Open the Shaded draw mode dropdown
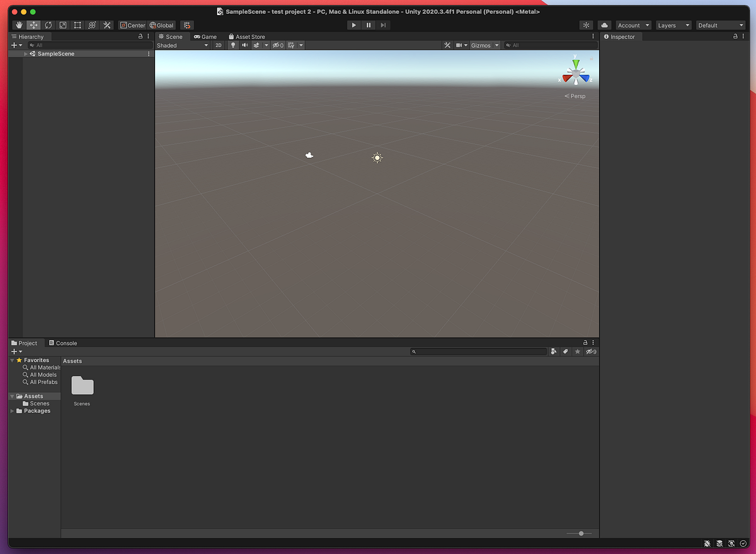This screenshot has width=756, height=554. 183,45
